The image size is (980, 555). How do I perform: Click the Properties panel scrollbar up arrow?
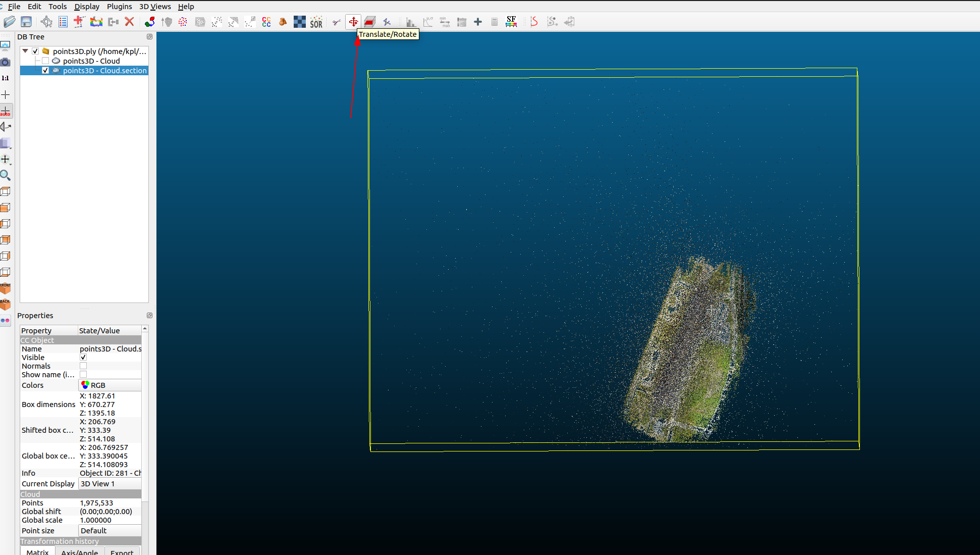click(145, 329)
